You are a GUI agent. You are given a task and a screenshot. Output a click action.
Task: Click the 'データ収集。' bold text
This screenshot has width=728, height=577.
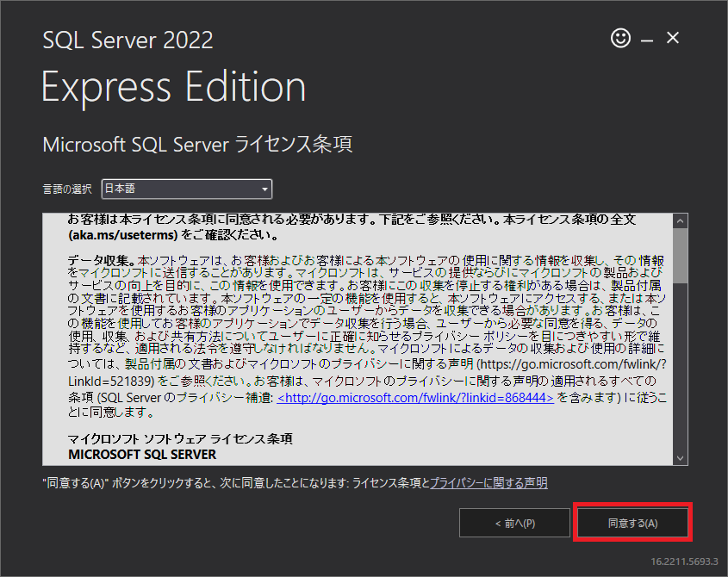[103, 260]
